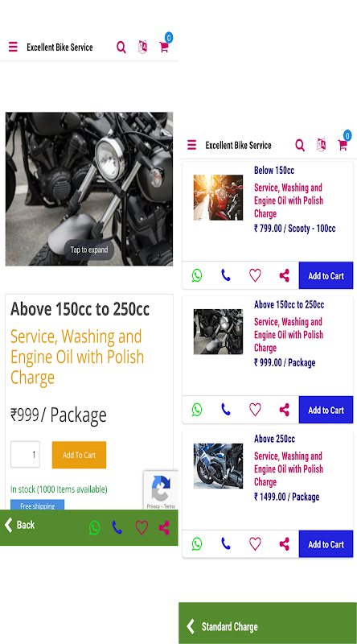Add Above 250cc package to cart
357x644 pixels.
326,544
